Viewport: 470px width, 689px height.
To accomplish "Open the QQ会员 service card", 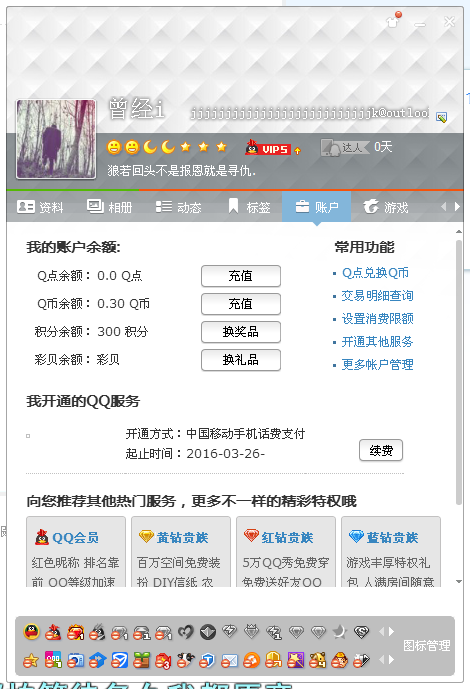I will (76, 552).
